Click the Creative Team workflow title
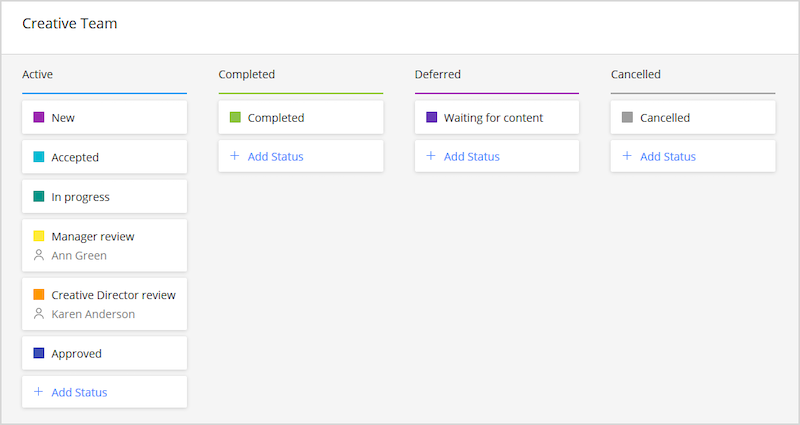The width and height of the screenshot is (800, 425). click(70, 23)
